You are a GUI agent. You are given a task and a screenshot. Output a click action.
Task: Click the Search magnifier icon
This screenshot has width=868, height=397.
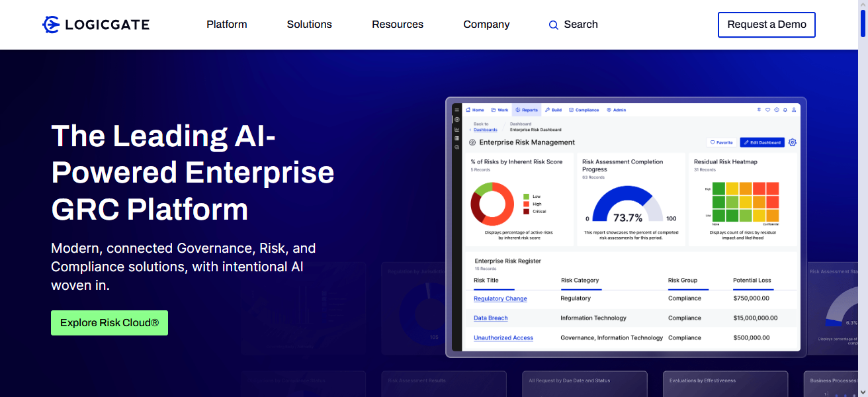[x=554, y=25]
